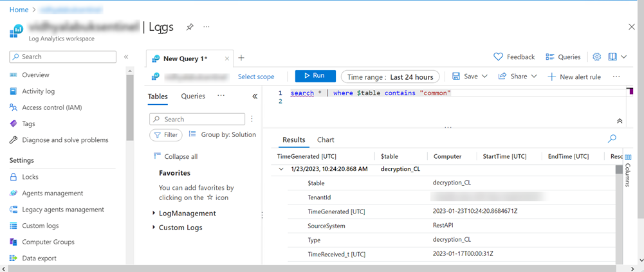
Task: Switch to the Chart tab
Action: pyautogui.click(x=326, y=140)
